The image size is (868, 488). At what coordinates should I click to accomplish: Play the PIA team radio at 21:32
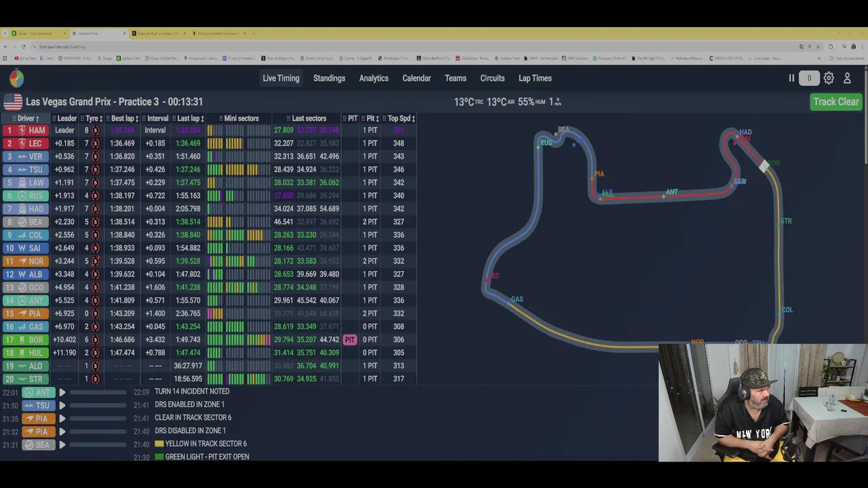point(62,432)
